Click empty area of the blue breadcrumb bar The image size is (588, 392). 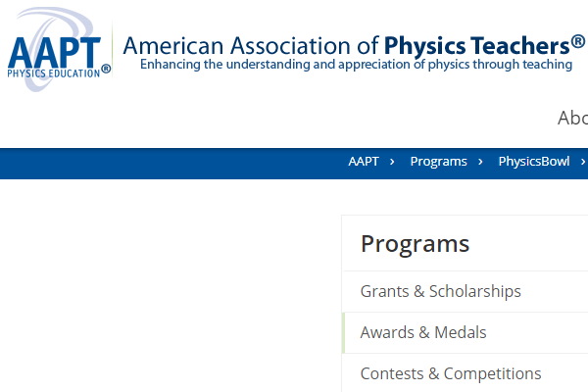point(169,164)
